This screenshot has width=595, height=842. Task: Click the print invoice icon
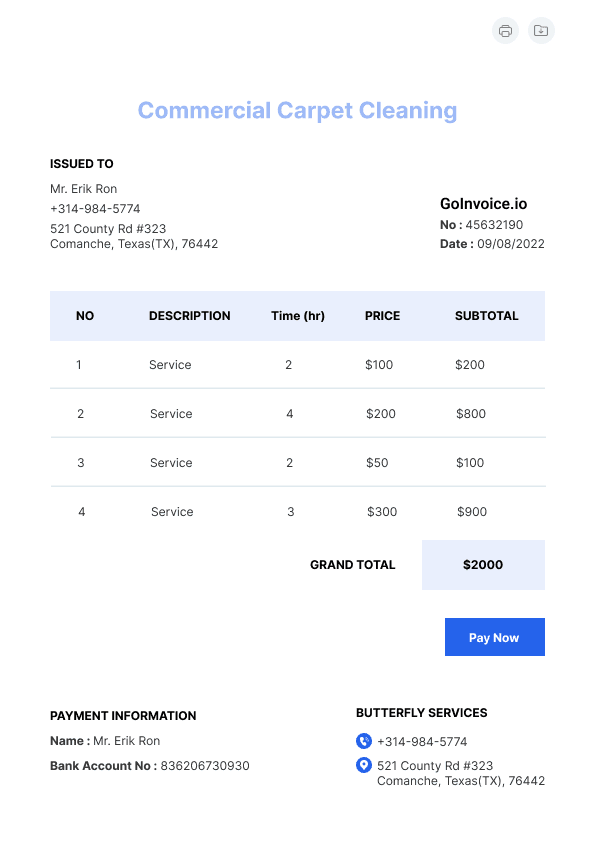coord(505,31)
